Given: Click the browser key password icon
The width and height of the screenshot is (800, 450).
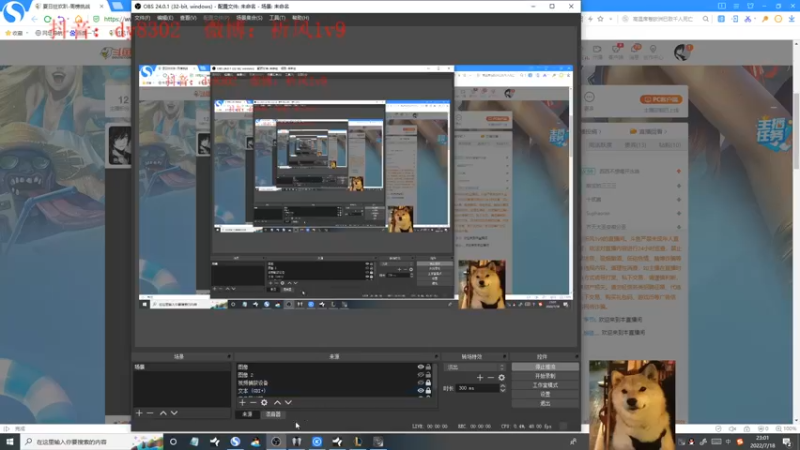Looking at the screenshot, I should coord(765,19).
